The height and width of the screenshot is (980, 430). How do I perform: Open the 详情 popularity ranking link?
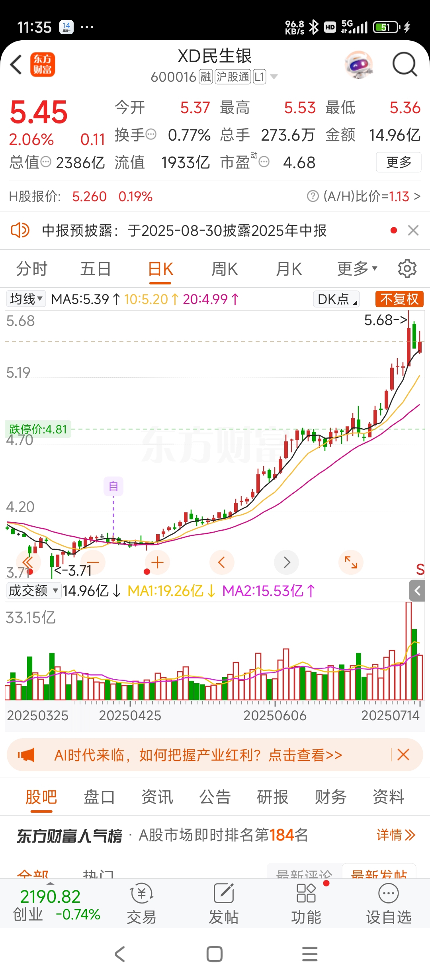point(396,835)
